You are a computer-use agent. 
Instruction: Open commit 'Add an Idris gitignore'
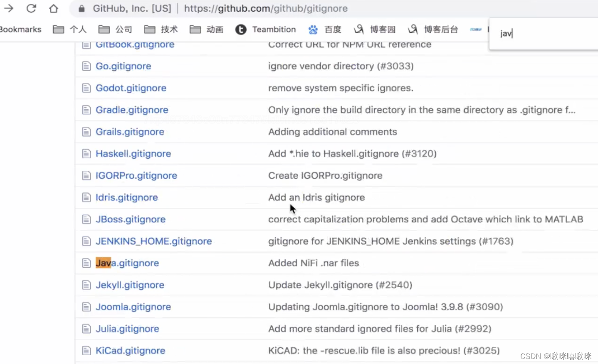point(316,197)
